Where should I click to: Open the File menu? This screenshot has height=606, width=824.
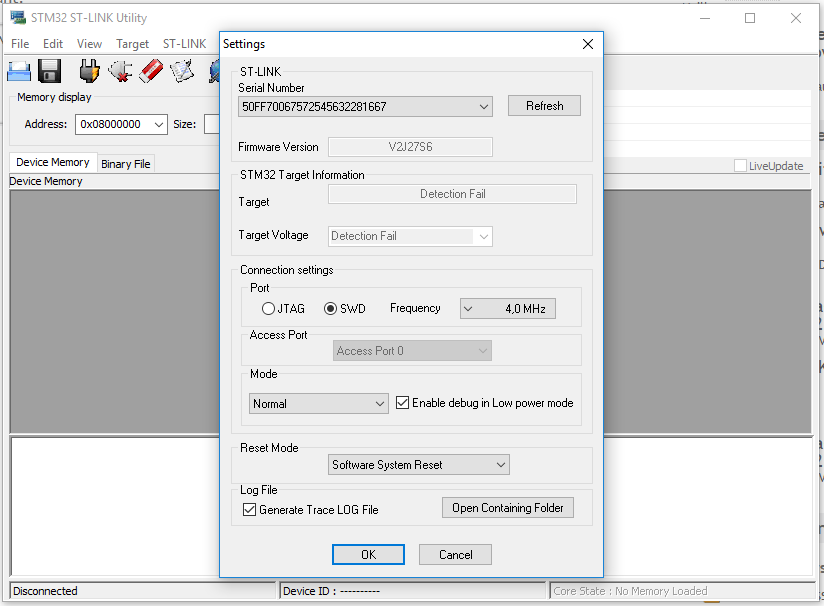(x=20, y=44)
